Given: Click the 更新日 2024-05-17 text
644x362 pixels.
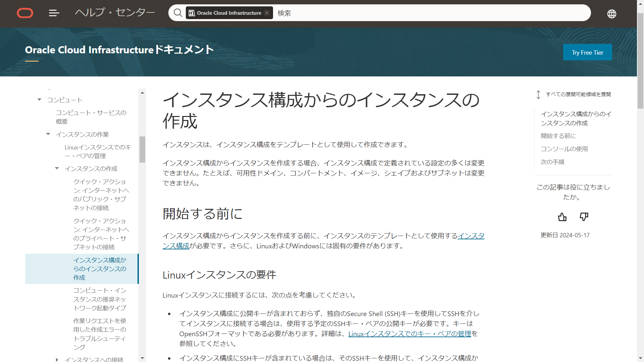Looking at the screenshot, I should 565,235.
